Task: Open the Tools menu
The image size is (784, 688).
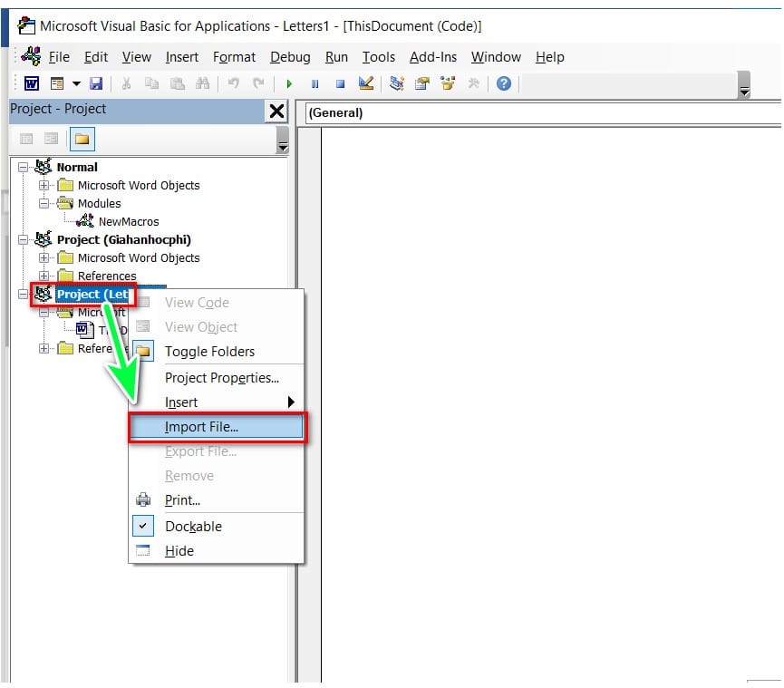Action: (379, 57)
